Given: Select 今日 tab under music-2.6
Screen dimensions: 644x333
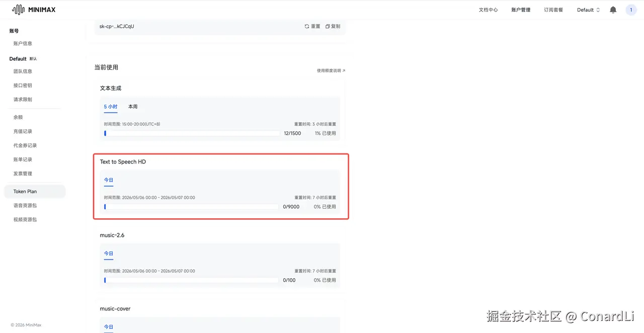Looking at the screenshot, I should [109, 254].
